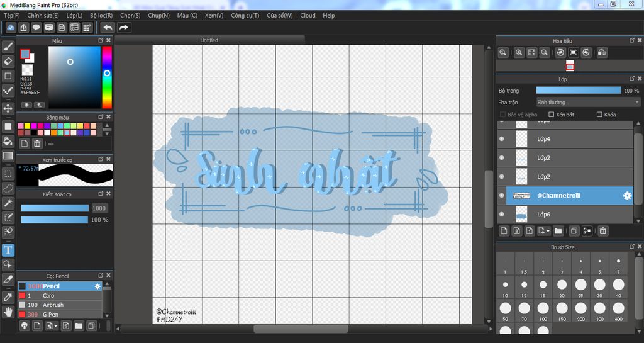The image size is (644, 343).
Task: Hide the Lớp4 layer
Action: (501, 139)
